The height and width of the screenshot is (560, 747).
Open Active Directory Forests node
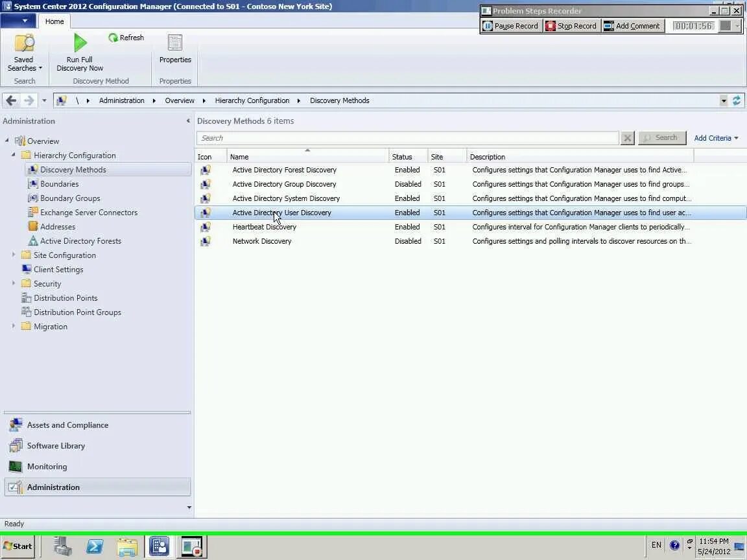coord(80,241)
